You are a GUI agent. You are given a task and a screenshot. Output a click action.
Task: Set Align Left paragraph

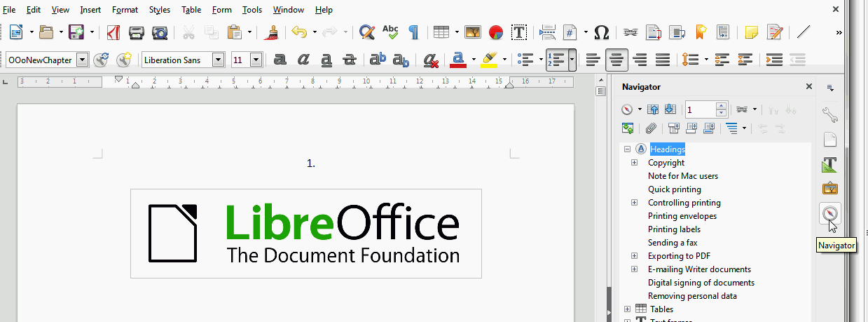593,60
